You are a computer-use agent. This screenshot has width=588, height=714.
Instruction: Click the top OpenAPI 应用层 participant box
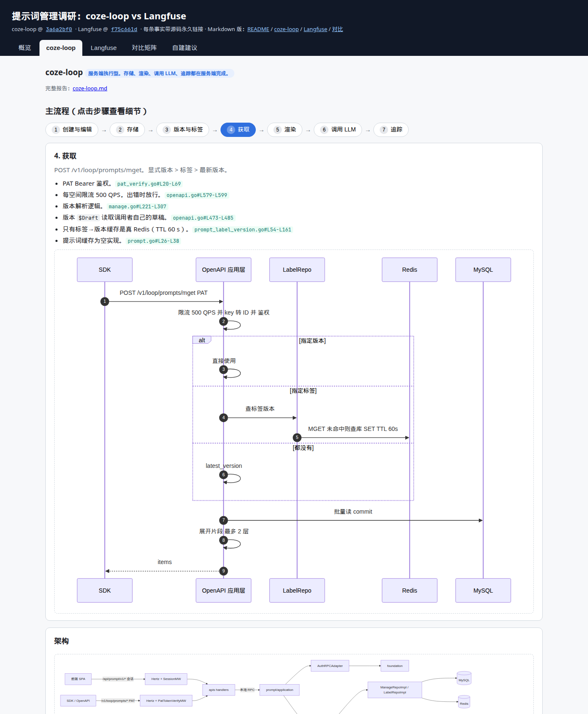click(223, 270)
